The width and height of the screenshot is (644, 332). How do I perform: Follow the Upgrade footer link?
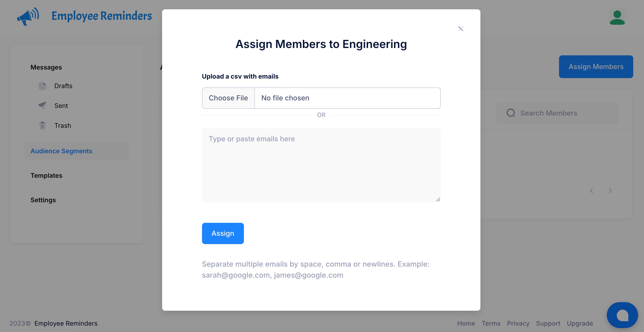(580, 323)
